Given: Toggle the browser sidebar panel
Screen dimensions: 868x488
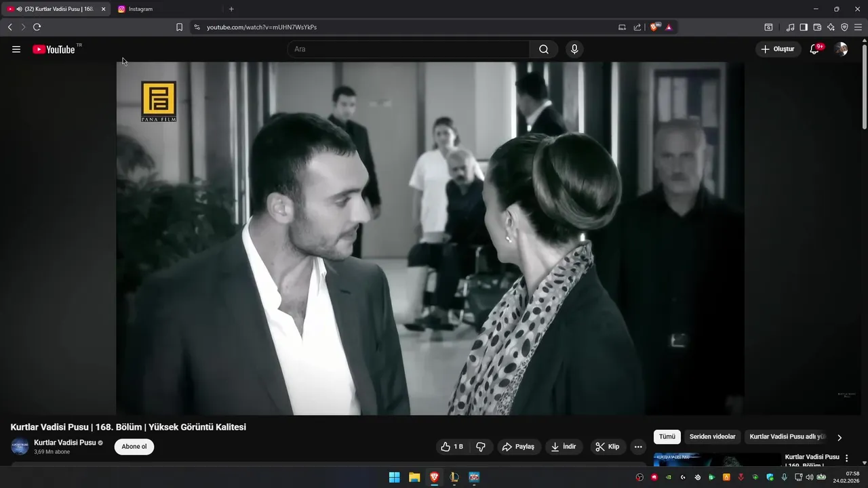Looking at the screenshot, I should pyautogui.click(x=804, y=27).
